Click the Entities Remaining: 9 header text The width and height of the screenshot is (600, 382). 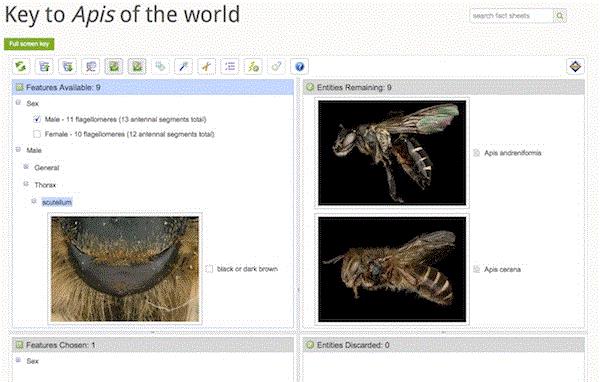pyautogui.click(x=354, y=88)
